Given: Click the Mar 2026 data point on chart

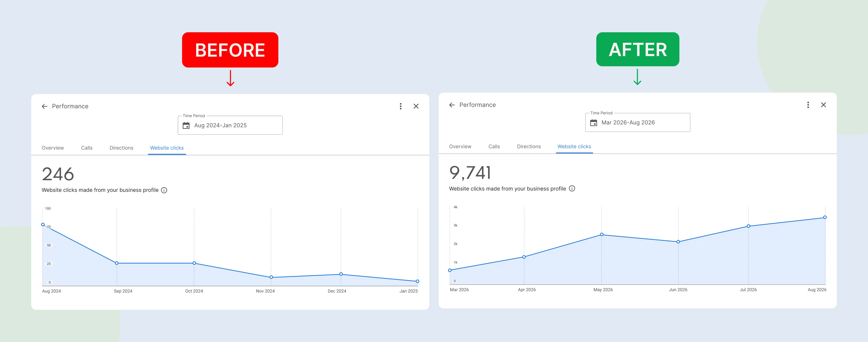Looking at the screenshot, I should point(450,271).
